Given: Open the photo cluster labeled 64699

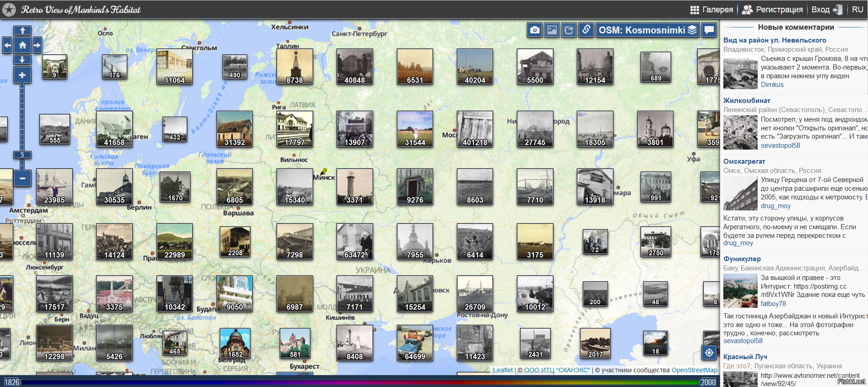Looking at the screenshot, I should (415, 343).
